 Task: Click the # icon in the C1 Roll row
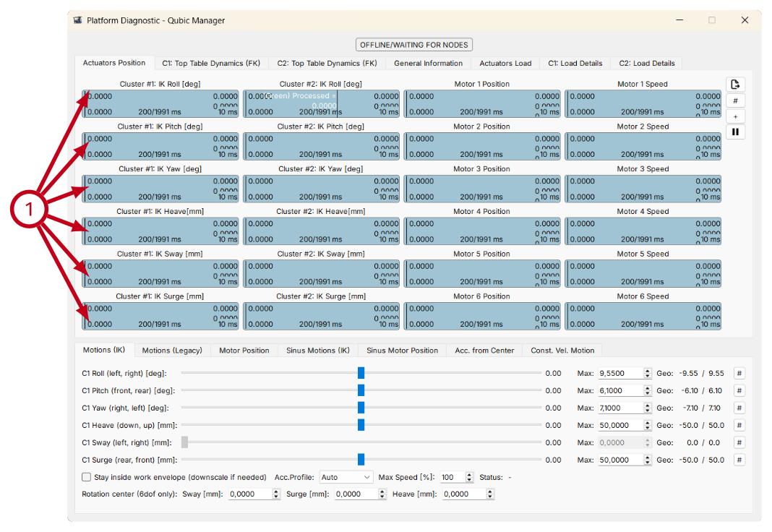coord(739,373)
